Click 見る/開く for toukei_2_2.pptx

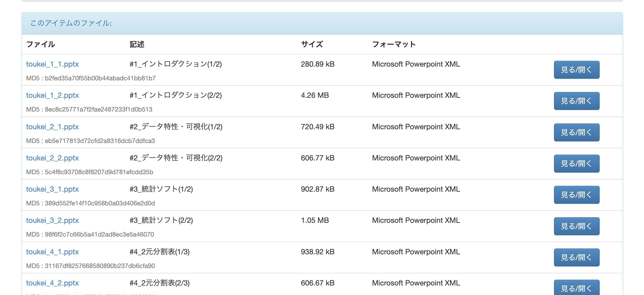576,163
